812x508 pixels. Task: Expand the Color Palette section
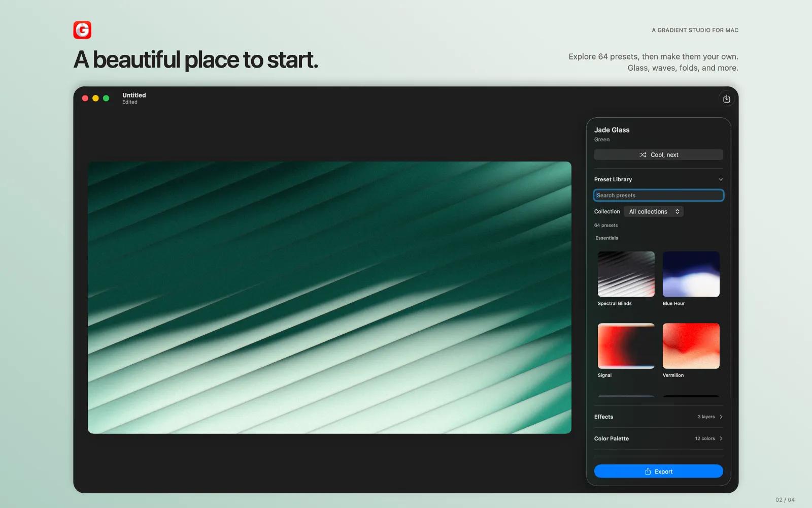tap(658, 438)
